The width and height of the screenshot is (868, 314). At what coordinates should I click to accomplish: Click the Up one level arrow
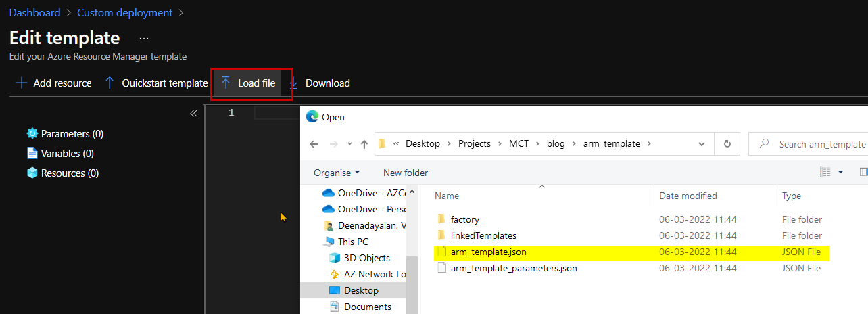pyautogui.click(x=364, y=144)
